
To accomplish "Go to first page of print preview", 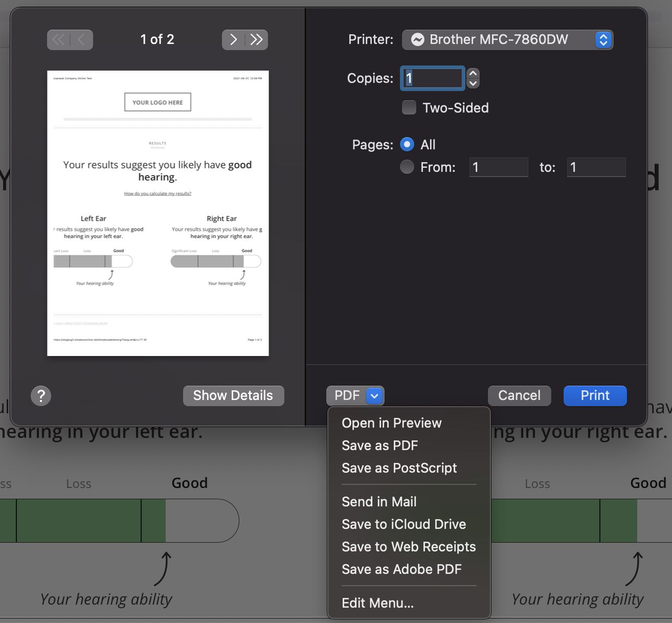I will point(58,39).
